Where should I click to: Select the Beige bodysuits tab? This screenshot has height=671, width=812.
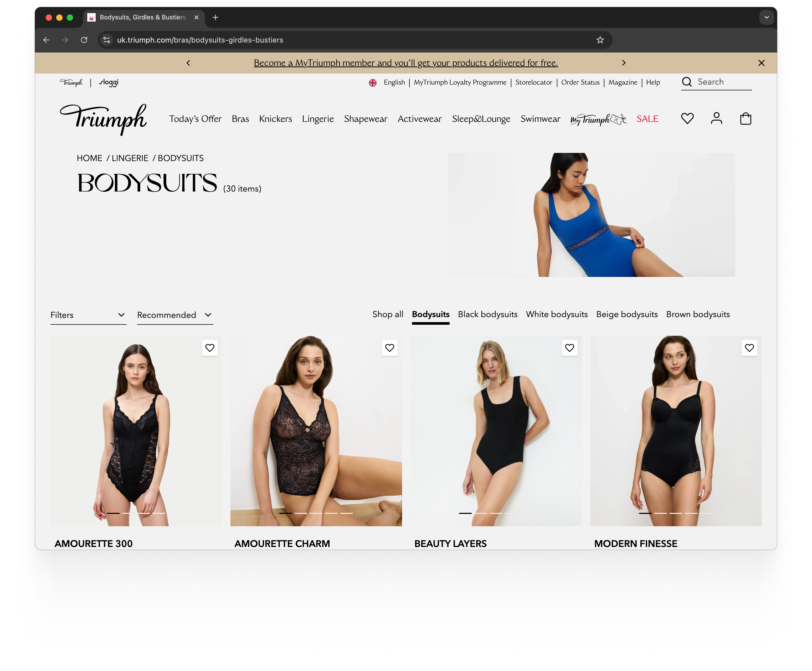click(x=627, y=315)
